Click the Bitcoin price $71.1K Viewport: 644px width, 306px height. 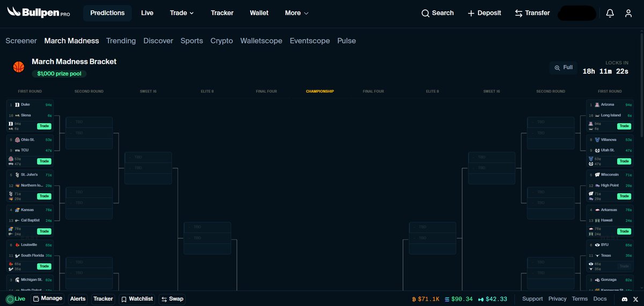point(426,299)
